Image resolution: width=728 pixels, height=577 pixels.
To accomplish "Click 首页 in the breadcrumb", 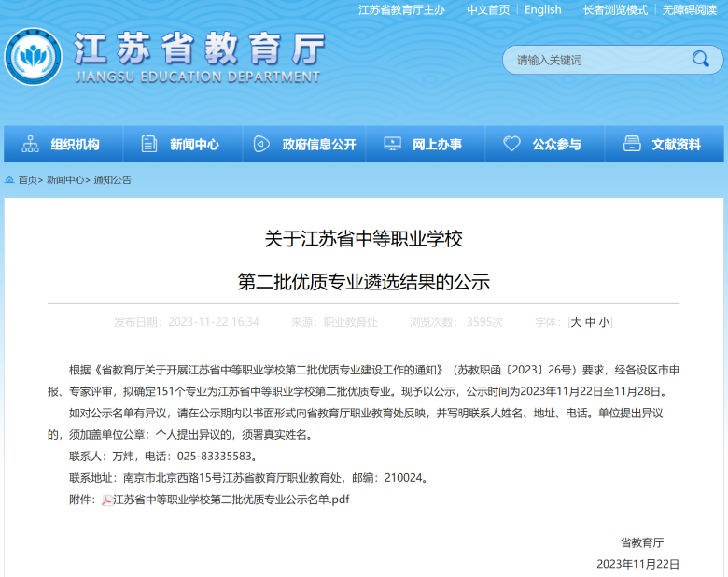I will click(27, 180).
